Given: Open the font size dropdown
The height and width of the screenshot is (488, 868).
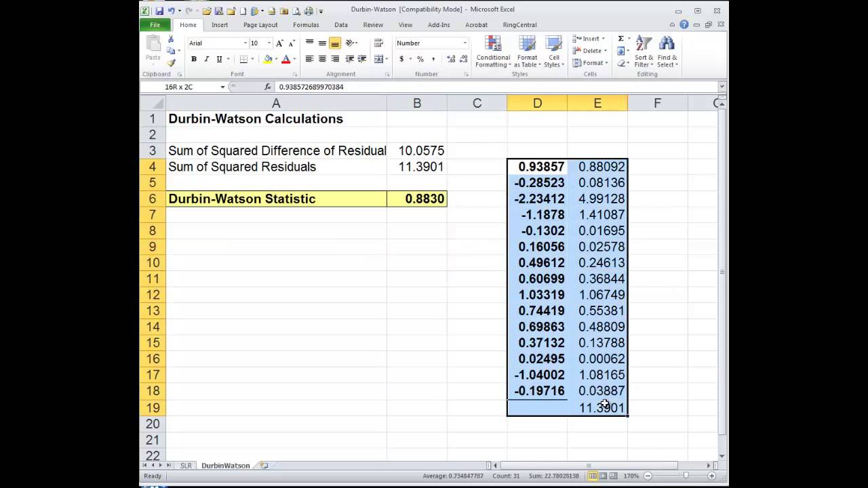Looking at the screenshot, I should [269, 43].
